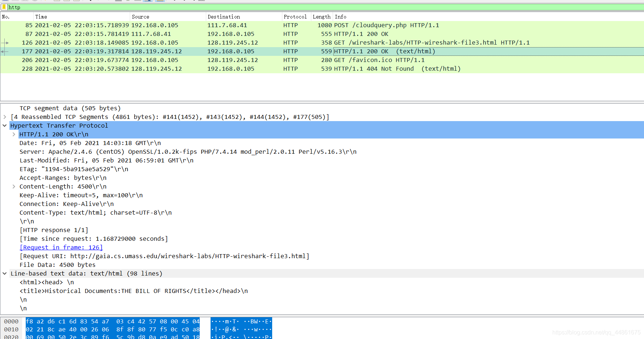
Task: Click the first byte f8 in hex dump
Action: click(29, 322)
